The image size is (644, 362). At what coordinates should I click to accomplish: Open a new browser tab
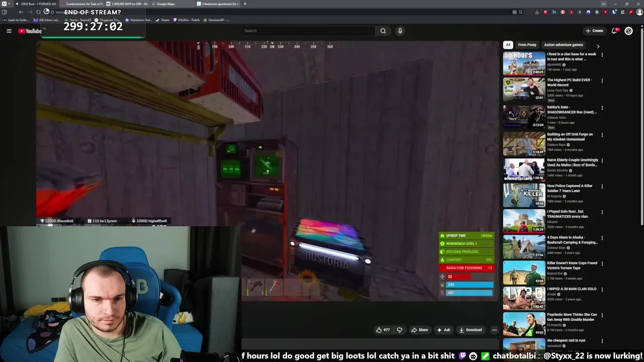245,4
